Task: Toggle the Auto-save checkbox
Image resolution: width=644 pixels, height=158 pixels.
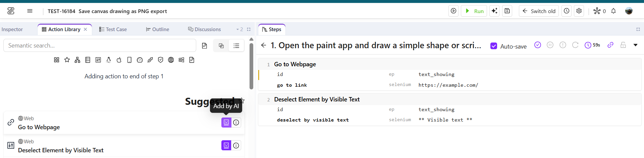Action: point(494,46)
